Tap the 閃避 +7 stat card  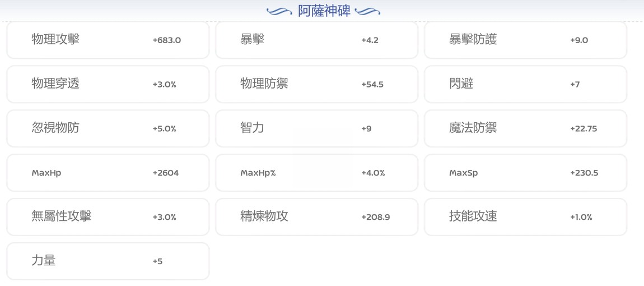(525, 84)
